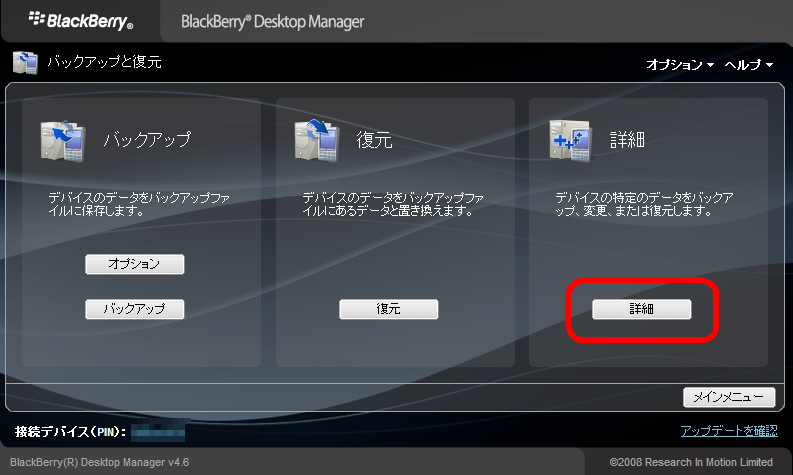The height and width of the screenshot is (475, 793).
Task: Return via the メインメニュー button
Action: click(x=729, y=397)
